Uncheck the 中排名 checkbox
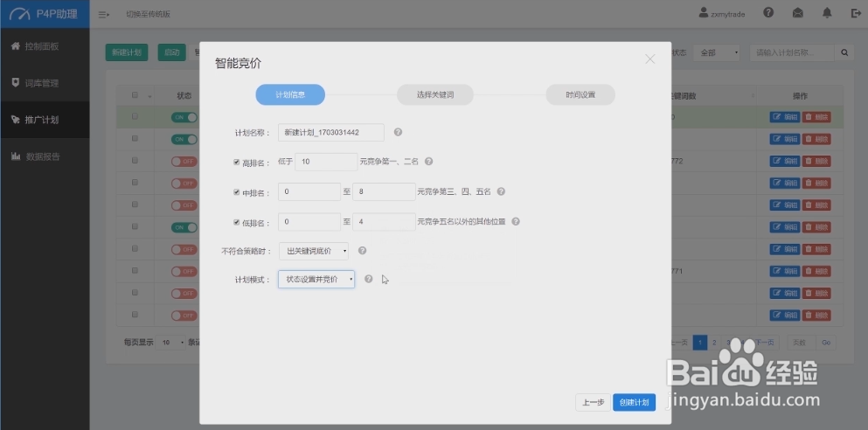This screenshot has width=868, height=430. tap(237, 192)
